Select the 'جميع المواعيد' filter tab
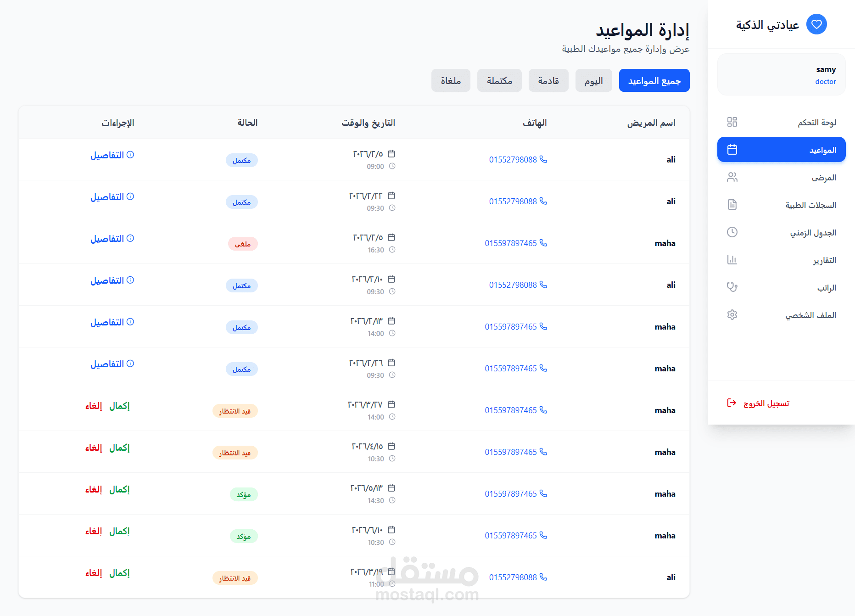This screenshot has height=616, width=855. (x=654, y=81)
